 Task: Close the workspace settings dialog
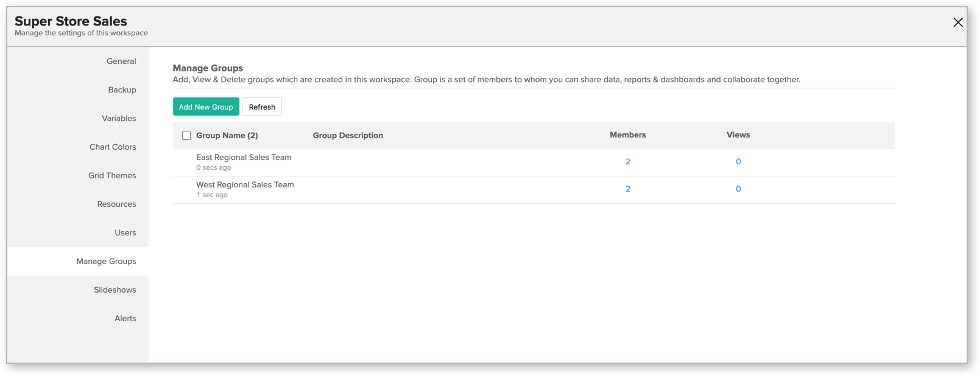(957, 23)
